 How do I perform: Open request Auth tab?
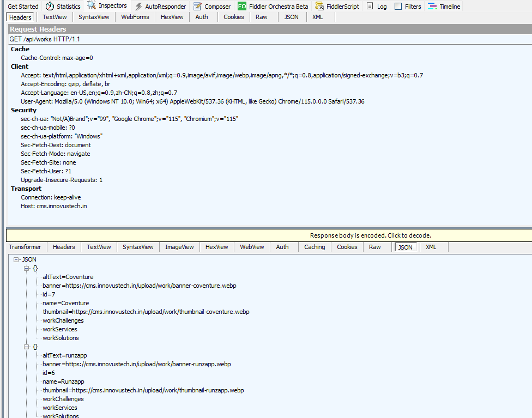[202, 17]
